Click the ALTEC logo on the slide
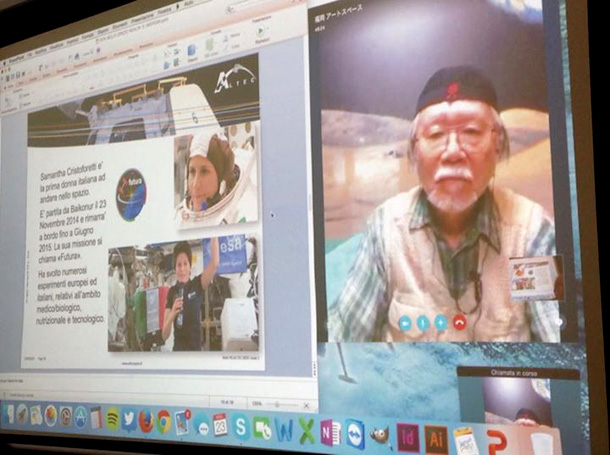This screenshot has height=455, width=610. [236, 79]
